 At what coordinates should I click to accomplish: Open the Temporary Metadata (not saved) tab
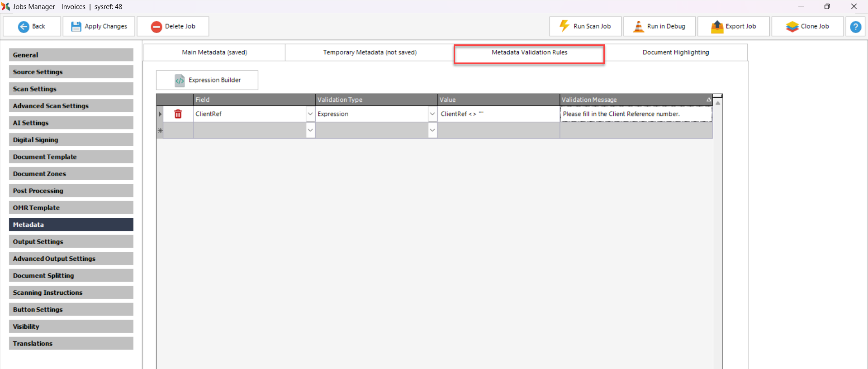[370, 53]
